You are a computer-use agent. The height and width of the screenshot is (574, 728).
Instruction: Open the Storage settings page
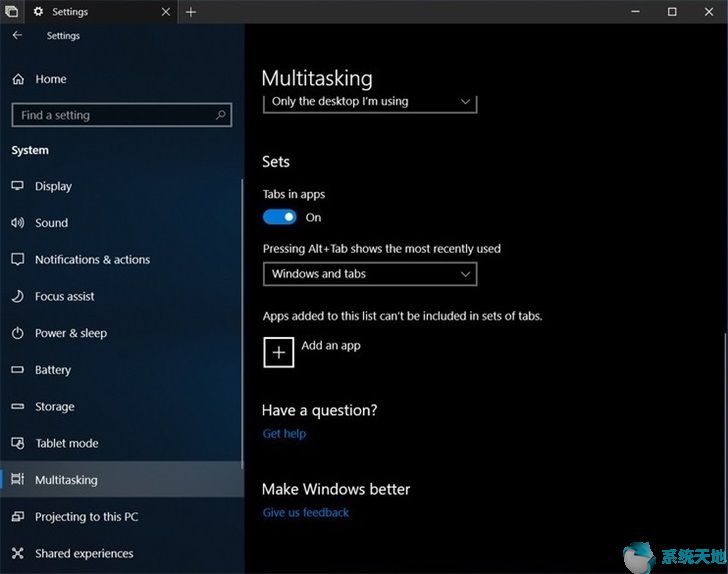click(122, 406)
